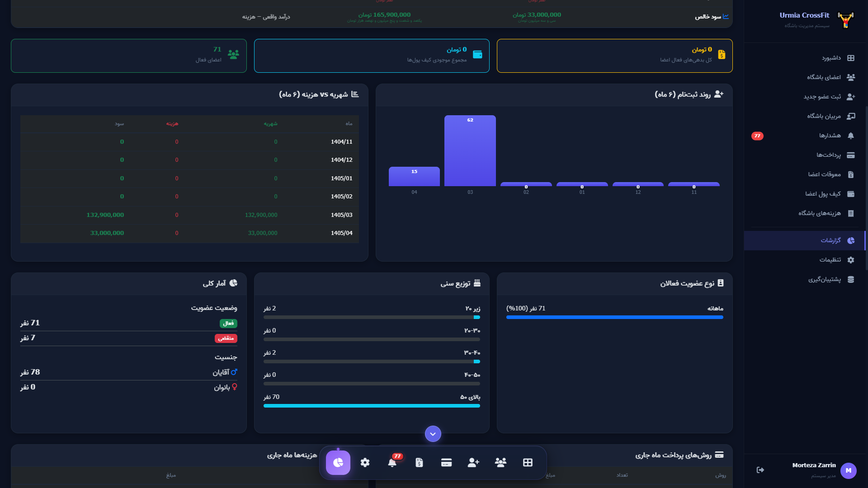Open کیف پول اعضا in sidebar
Viewport: 868px width, 488px height.
(x=805, y=194)
